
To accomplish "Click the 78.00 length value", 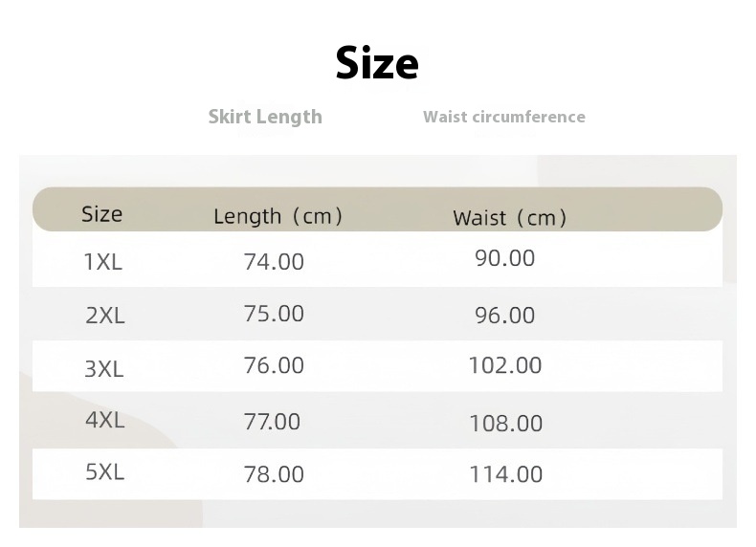I will [274, 473].
